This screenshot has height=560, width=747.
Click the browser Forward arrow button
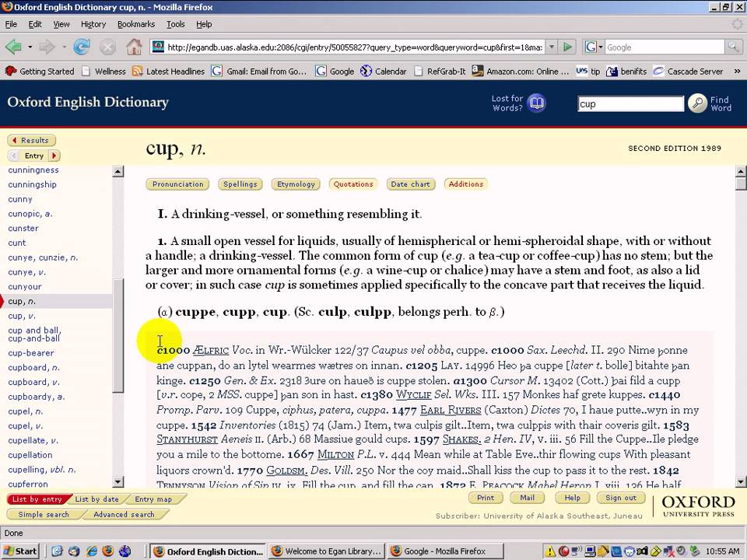tap(47, 47)
